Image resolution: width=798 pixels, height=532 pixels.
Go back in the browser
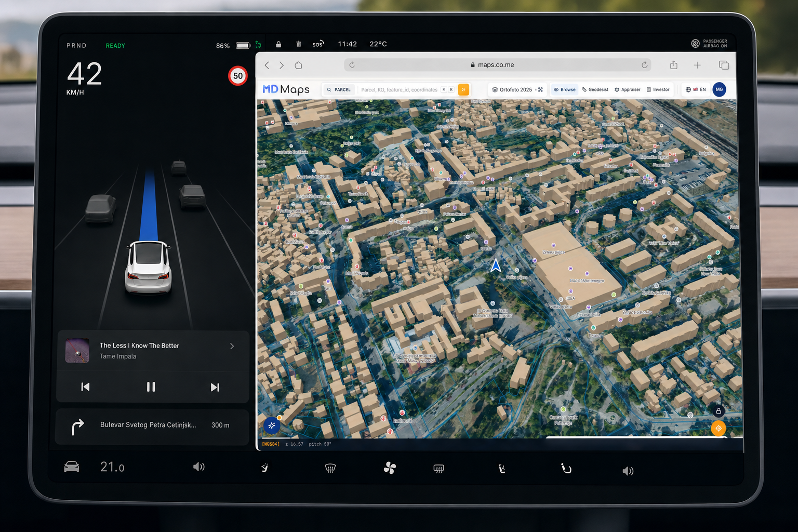point(267,65)
